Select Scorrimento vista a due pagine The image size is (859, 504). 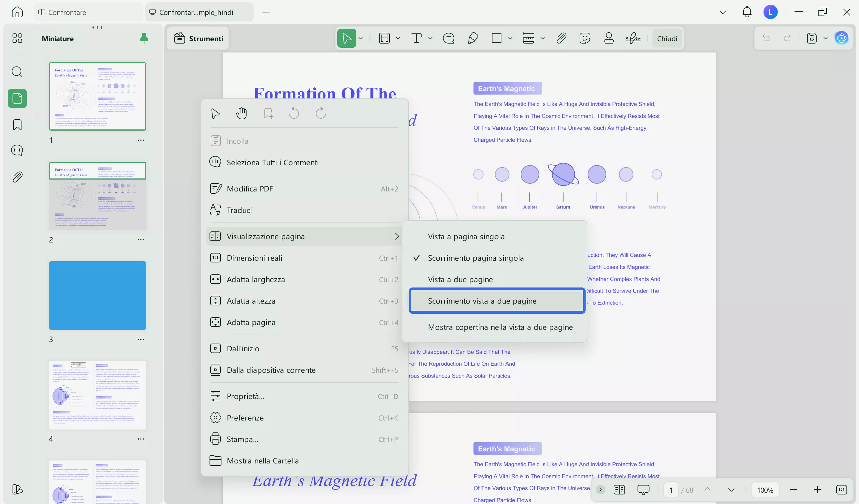(482, 301)
